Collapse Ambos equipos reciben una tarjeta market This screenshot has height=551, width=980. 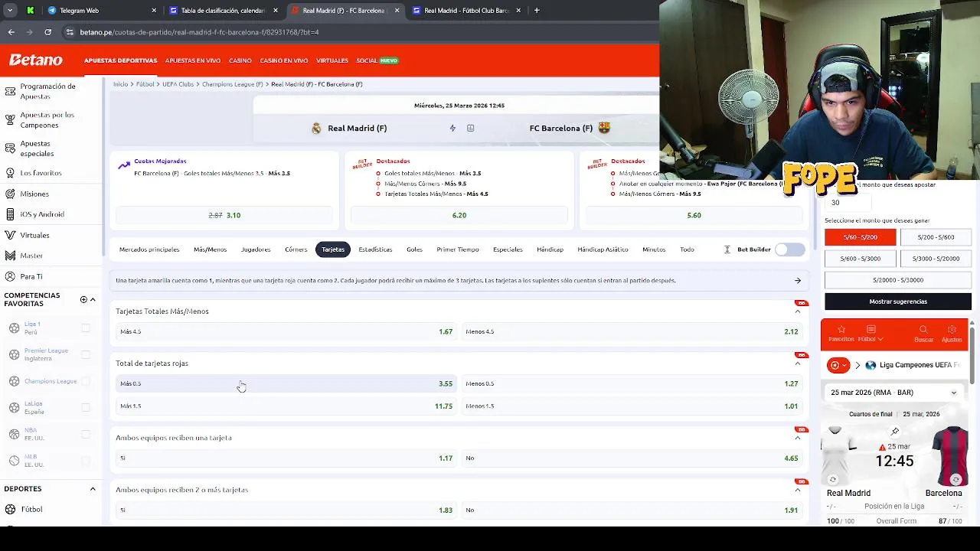[797, 438]
